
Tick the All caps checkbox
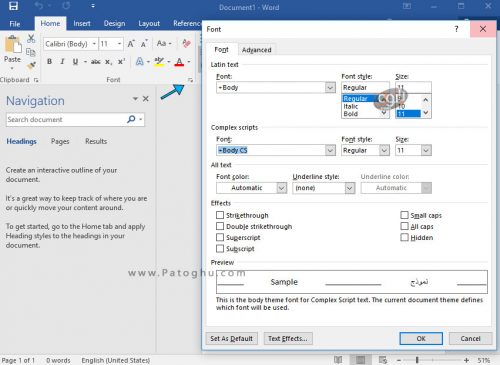pyautogui.click(x=404, y=226)
